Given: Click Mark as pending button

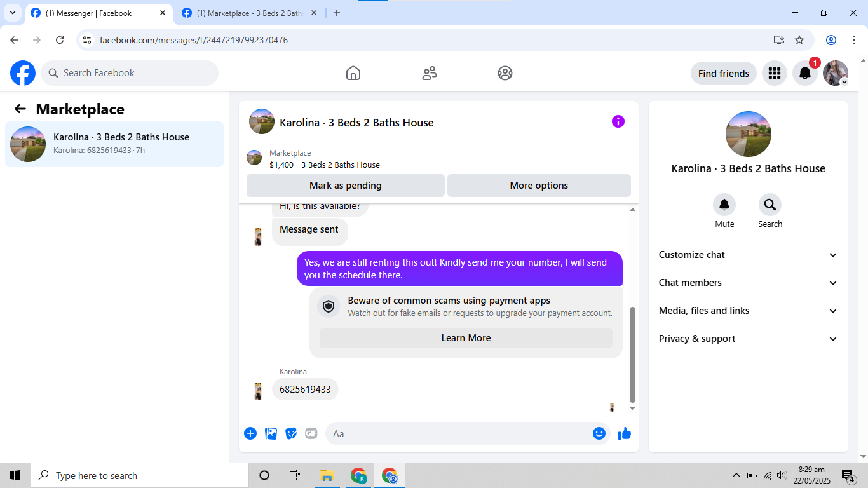Looking at the screenshot, I should tap(346, 186).
